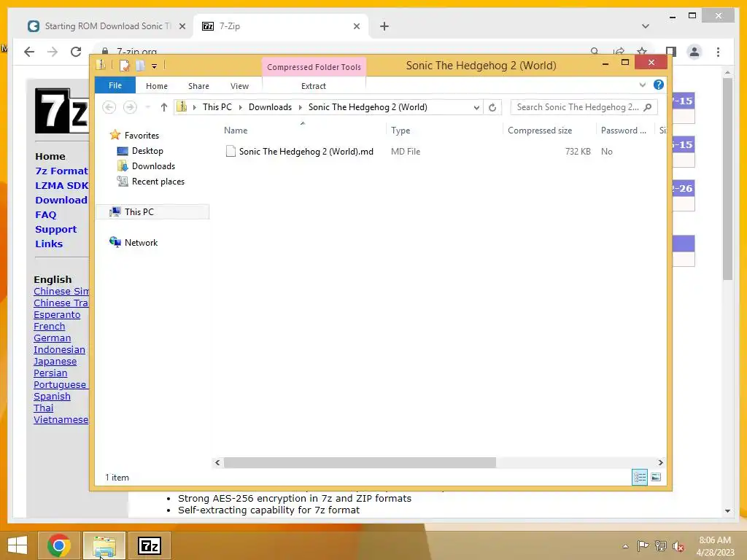Open the View ribbon tab

tap(239, 86)
